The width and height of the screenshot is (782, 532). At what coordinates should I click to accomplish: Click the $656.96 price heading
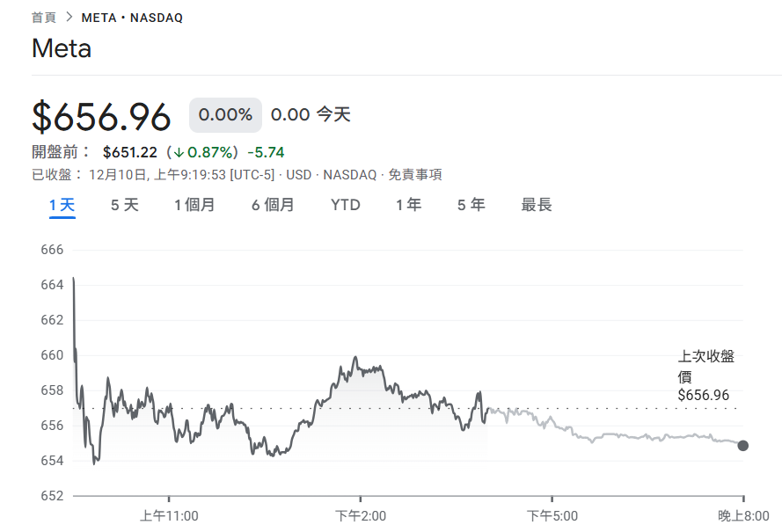[x=99, y=115]
